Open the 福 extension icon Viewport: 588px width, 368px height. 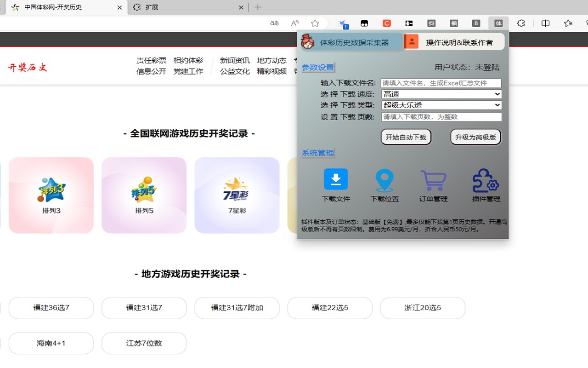point(454,23)
